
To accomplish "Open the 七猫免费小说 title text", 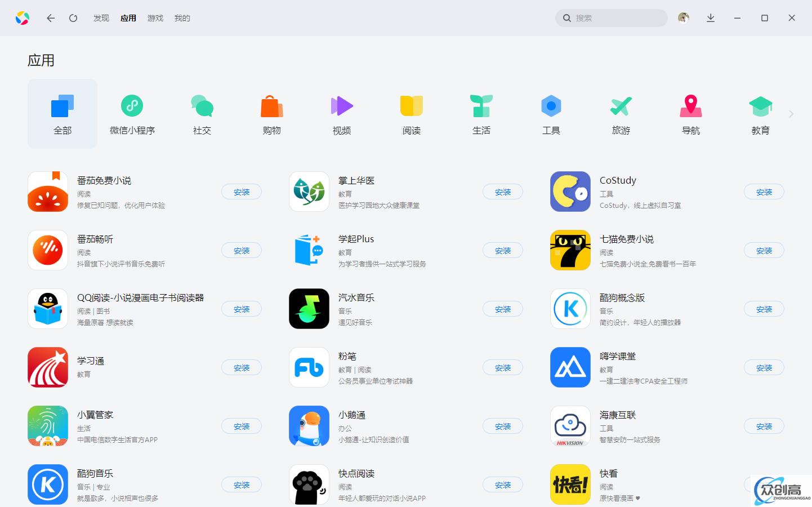I will pyautogui.click(x=627, y=239).
